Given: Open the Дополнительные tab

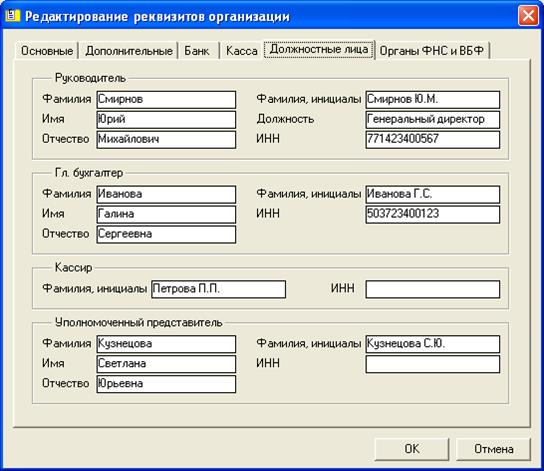Looking at the screenshot, I should pyautogui.click(x=129, y=51).
